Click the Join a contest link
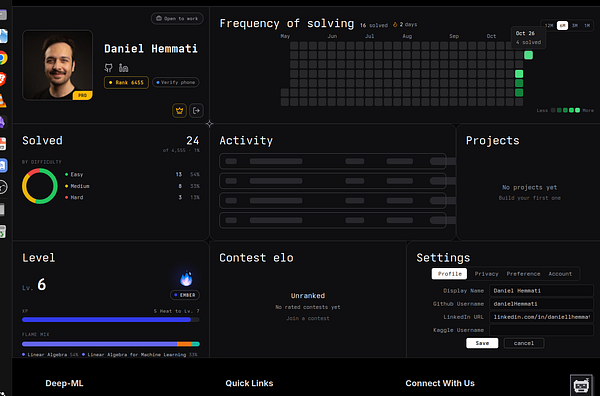 pyautogui.click(x=308, y=318)
